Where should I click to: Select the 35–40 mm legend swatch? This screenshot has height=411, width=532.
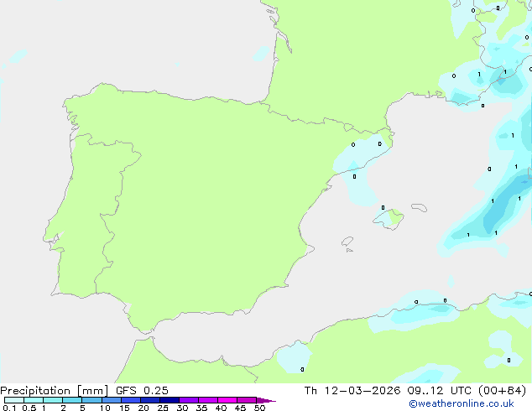pos(208,400)
